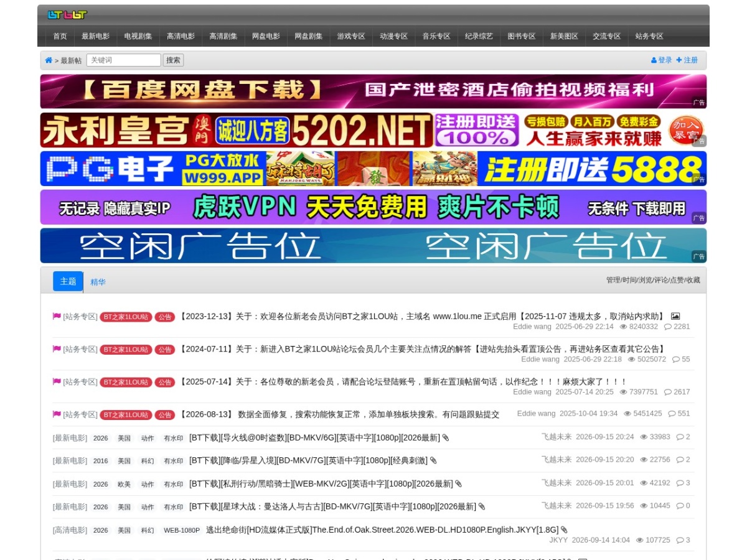
Task: Focus the 关键词 search input field
Action: coord(124,60)
